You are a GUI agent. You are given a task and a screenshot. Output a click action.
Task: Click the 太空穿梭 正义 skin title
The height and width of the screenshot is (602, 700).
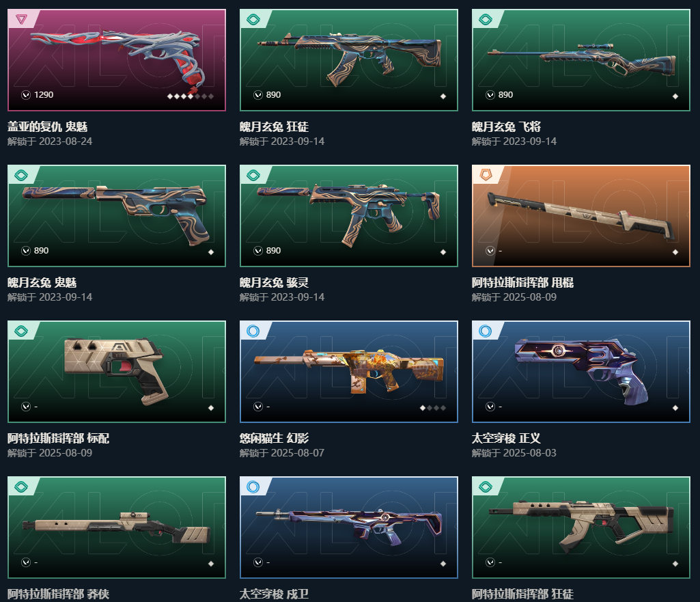click(x=506, y=439)
